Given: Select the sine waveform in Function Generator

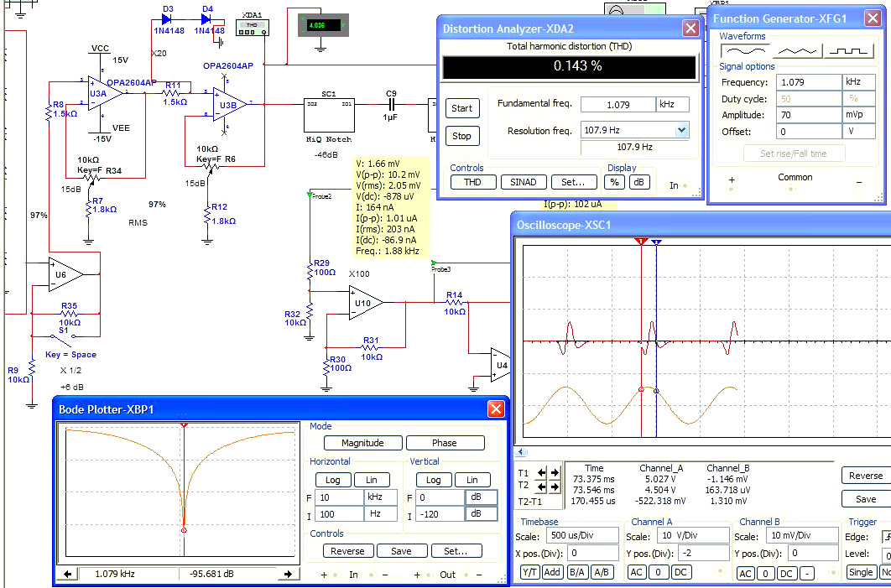Looking at the screenshot, I should pos(743,51).
